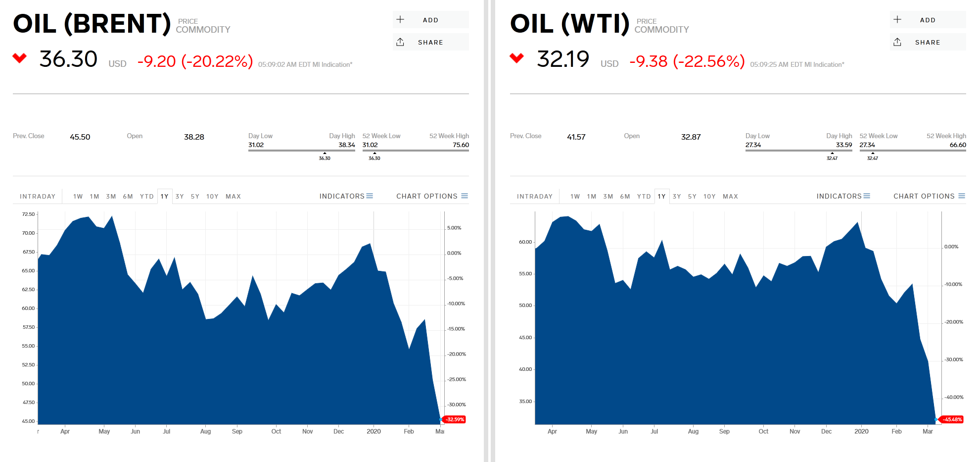The height and width of the screenshot is (462, 980).
Task: Expand the Brent CHART OPTIONS label
Action: (x=426, y=196)
